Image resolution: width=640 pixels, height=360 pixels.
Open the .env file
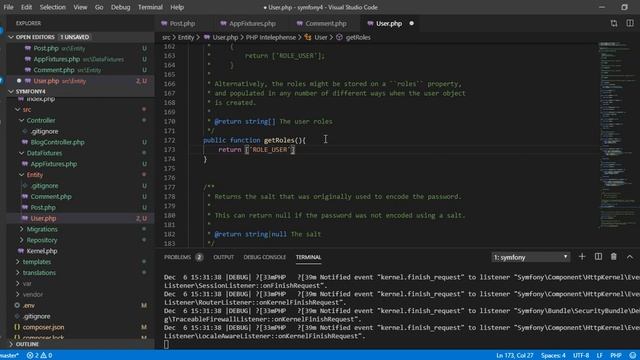pos(80,305)
